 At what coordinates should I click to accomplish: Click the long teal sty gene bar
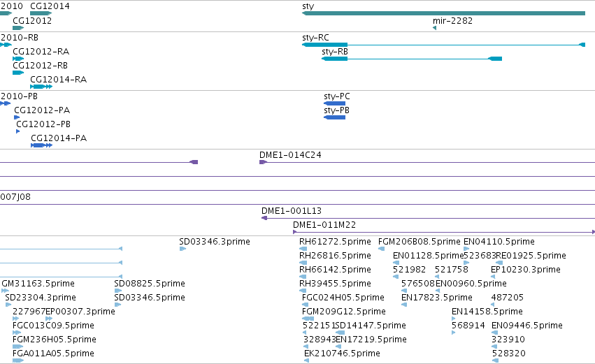click(443, 13)
